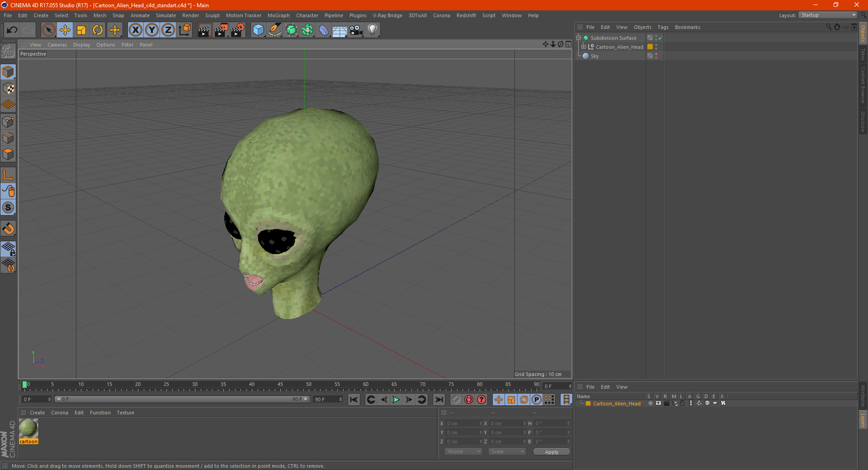The height and width of the screenshot is (470, 868).
Task: Add a Cube primitive object
Action: pyautogui.click(x=258, y=30)
